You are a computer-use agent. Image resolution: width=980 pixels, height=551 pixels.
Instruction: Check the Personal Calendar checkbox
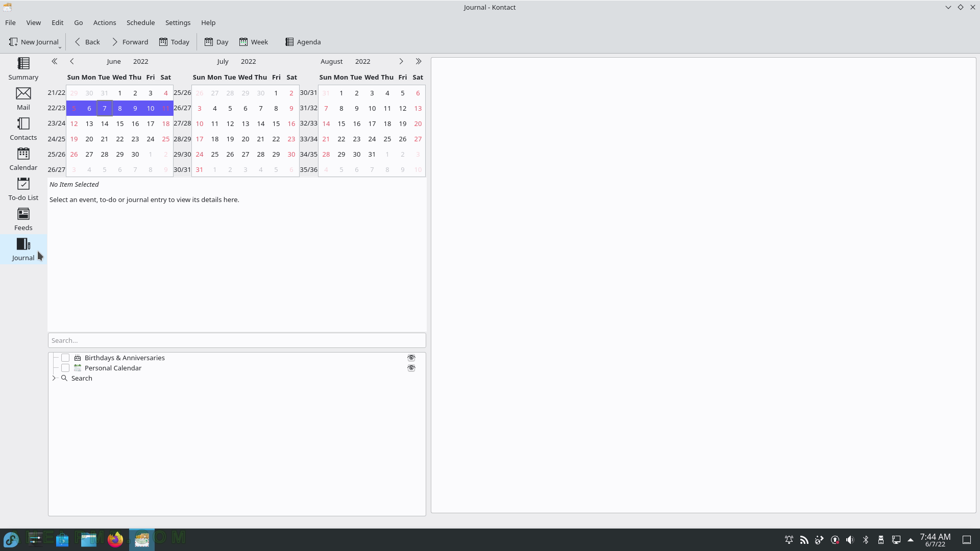65,368
